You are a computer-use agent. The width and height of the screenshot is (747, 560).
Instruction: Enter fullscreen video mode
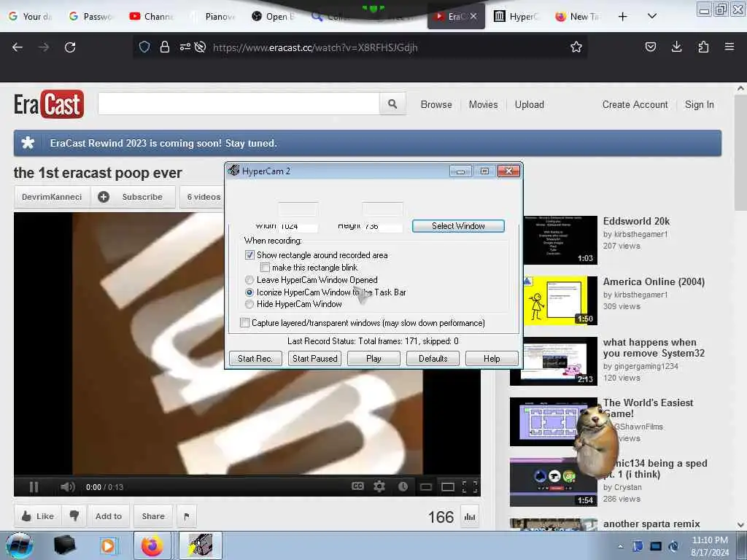(x=470, y=486)
